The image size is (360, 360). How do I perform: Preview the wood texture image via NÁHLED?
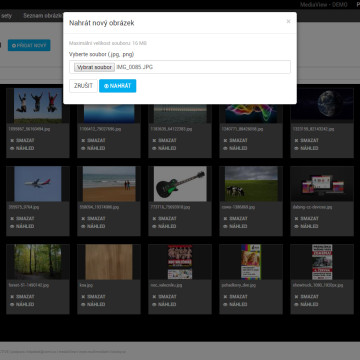[93, 304]
